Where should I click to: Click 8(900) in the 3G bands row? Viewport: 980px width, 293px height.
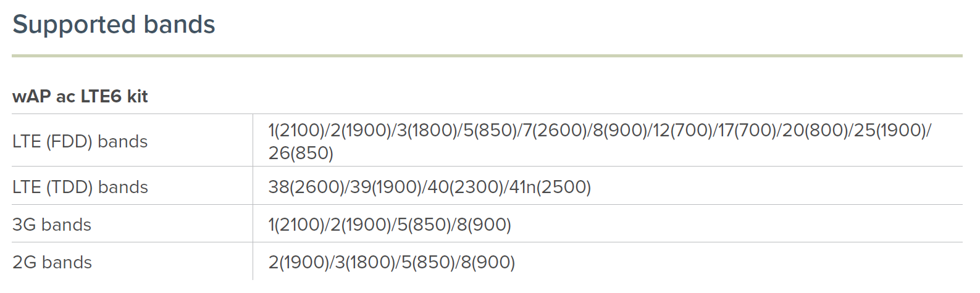(x=484, y=225)
